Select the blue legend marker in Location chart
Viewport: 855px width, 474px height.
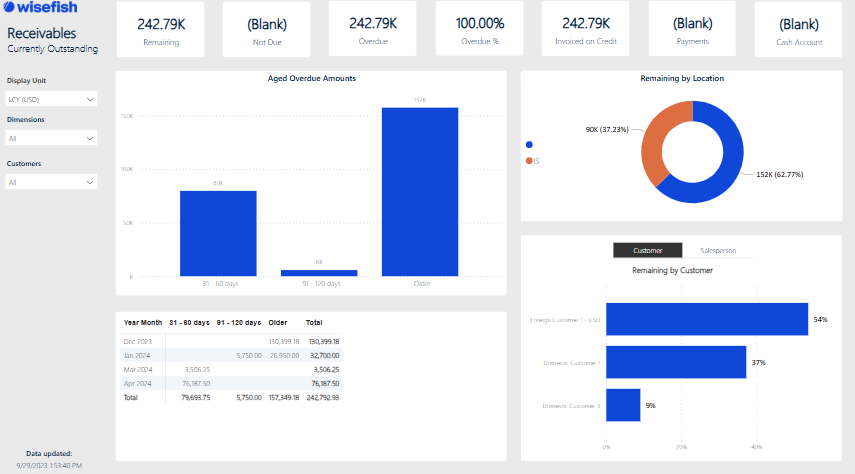(529, 145)
